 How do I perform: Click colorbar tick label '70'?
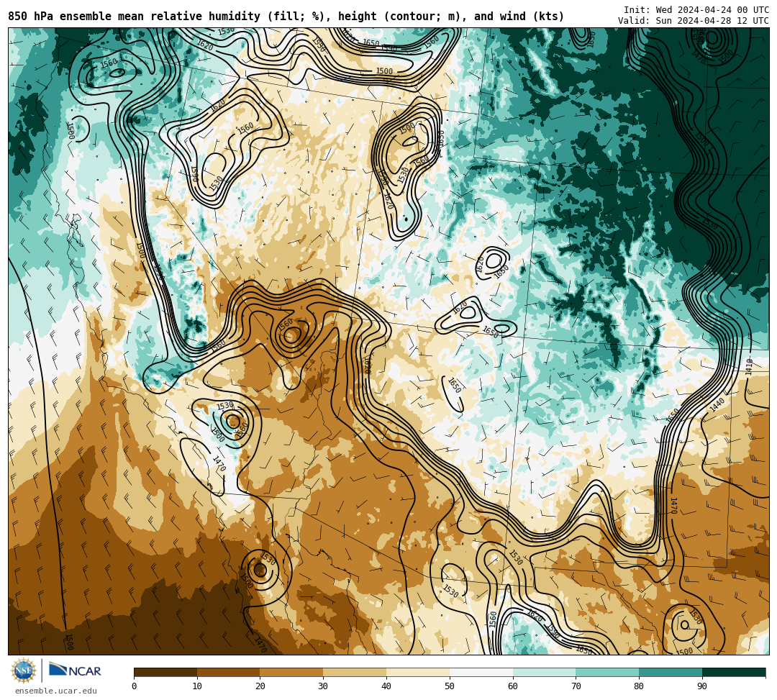pyautogui.click(x=576, y=686)
